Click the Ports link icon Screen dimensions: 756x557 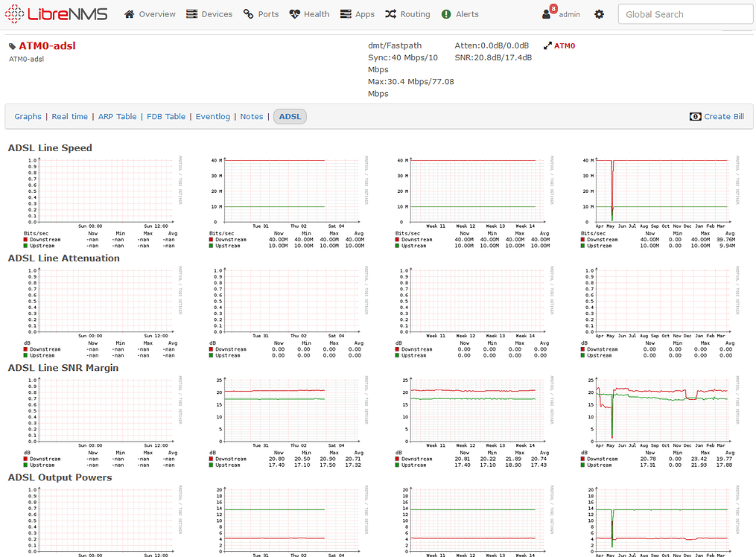click(x=248, y=14)
